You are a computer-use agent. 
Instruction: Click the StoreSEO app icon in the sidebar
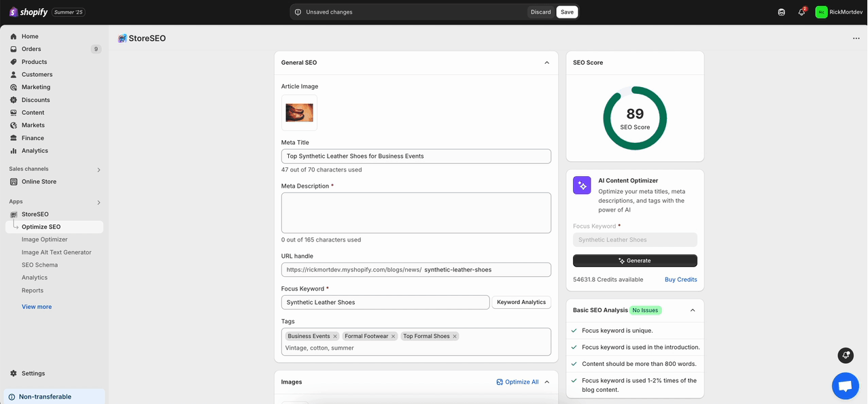tap(14, 214)
